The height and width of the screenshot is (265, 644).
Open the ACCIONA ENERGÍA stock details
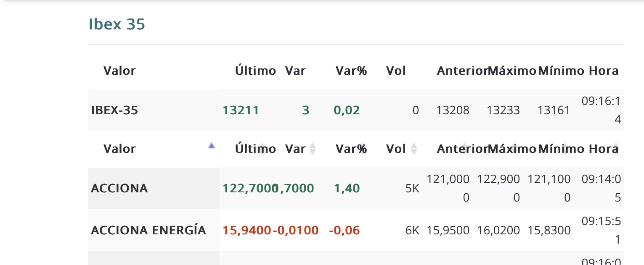pyautogui.click(x=148, y=230)
